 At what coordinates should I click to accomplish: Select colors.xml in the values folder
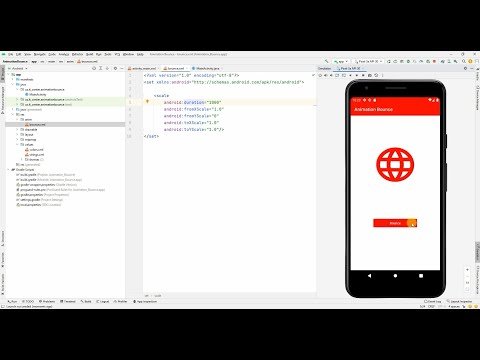click(34, 150)
